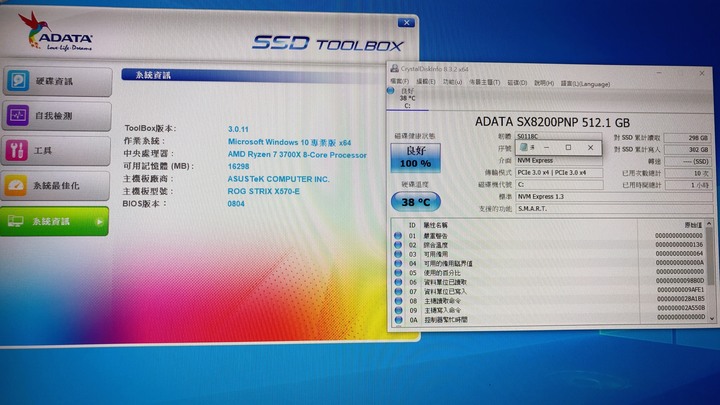The image size is (720, 405).
Task: Click status orb for attribute ID 03
Action: pos(398,254)
